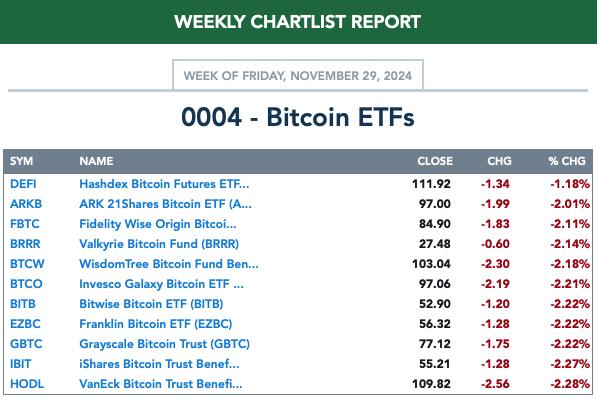Open Hashdex Bitcoin Futures ETF name link
The height and width of the screenshot is (400, 597).
[x=164, y=184]
